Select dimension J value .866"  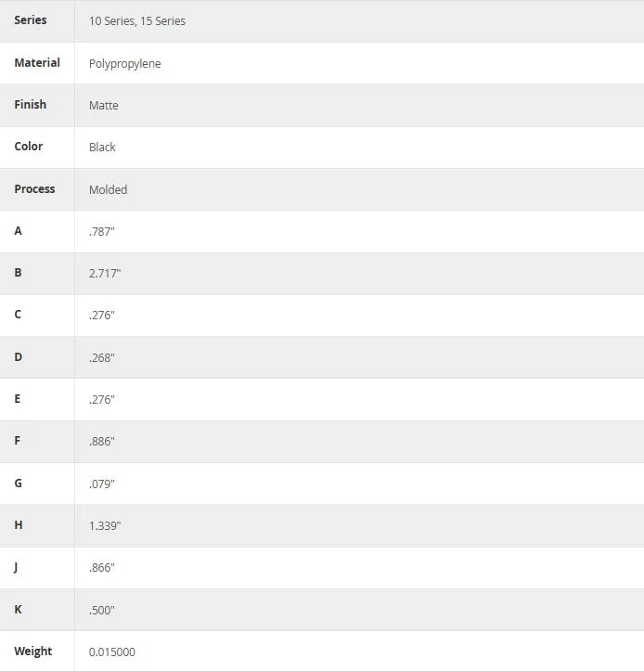(x=102, y=568)
